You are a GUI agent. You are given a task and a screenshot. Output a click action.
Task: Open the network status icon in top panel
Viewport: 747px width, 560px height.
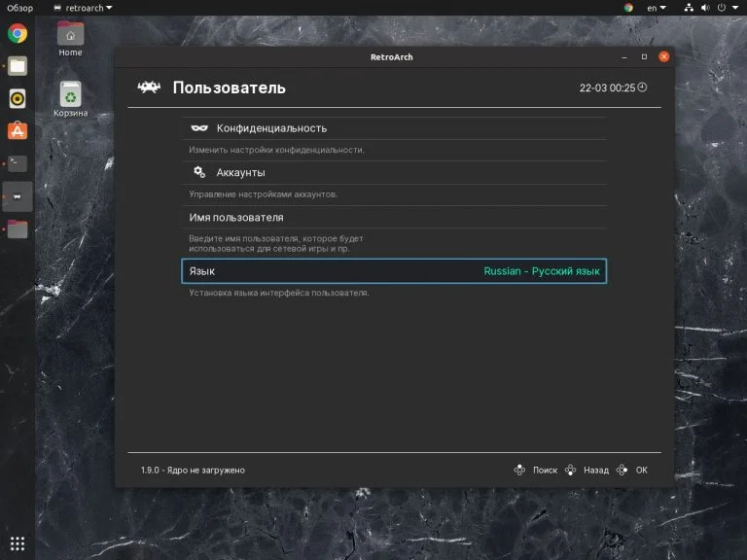[689, 8]
